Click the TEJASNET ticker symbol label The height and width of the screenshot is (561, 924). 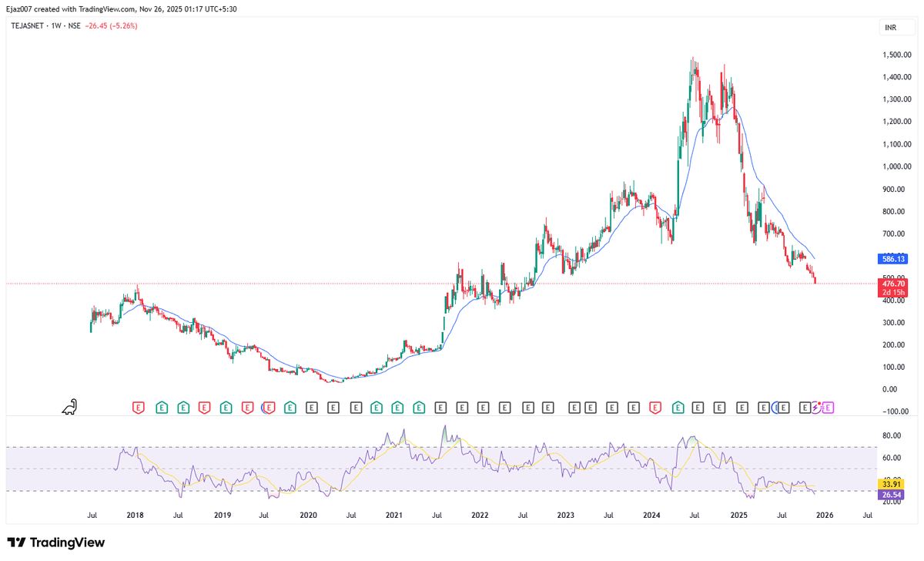coord(28,27)
